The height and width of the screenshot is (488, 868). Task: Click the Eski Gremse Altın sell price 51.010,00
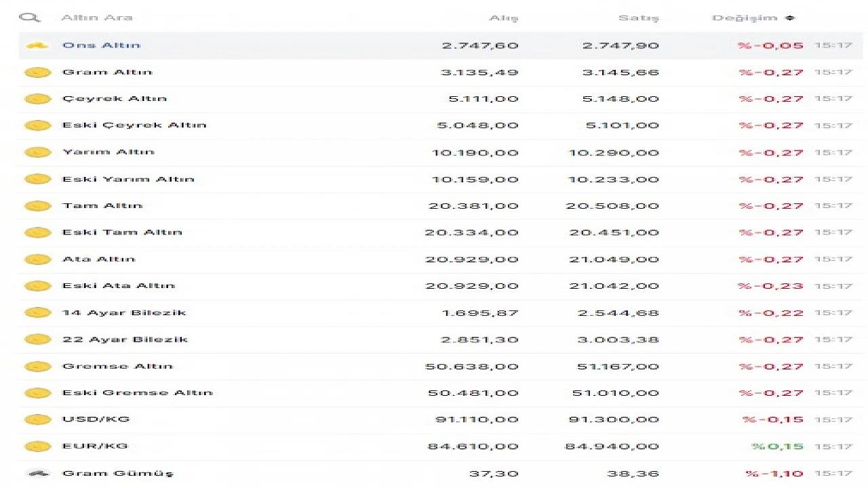(616, 393)
